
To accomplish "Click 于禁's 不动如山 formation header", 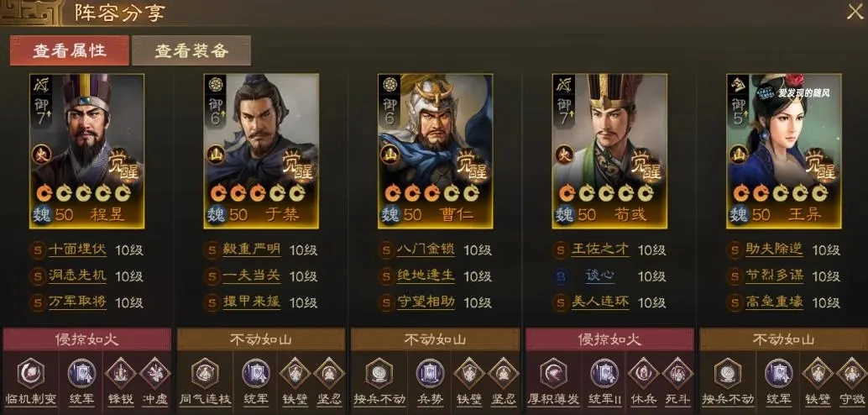I will pyautogui.click(x=261, y=339).
